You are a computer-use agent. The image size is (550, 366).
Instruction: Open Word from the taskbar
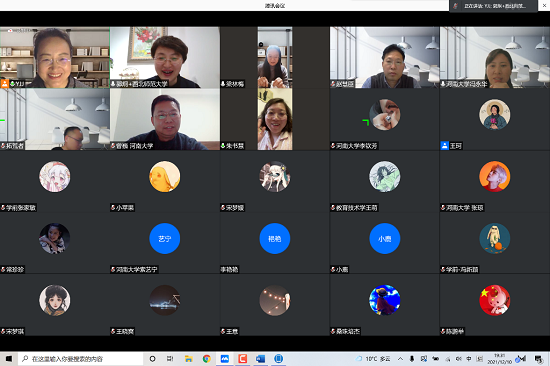(260, 359)
